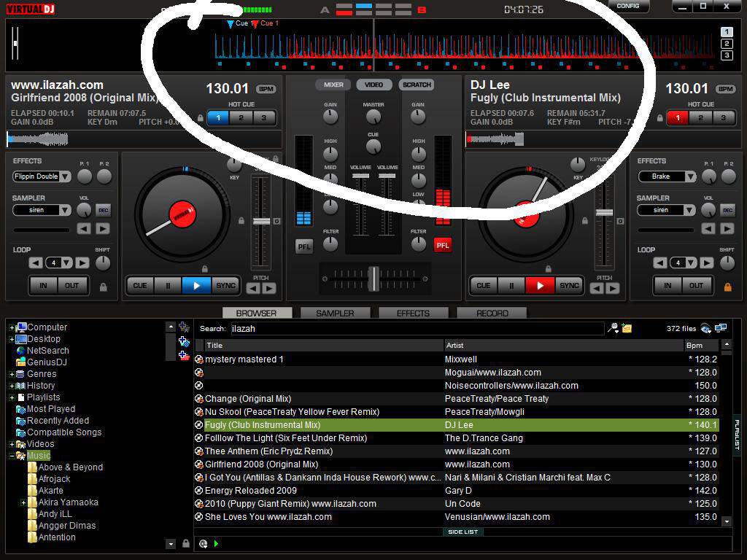Click right deck sampler REC icon
The width and height of the screenshot is (747, 560).
[727, 210]
